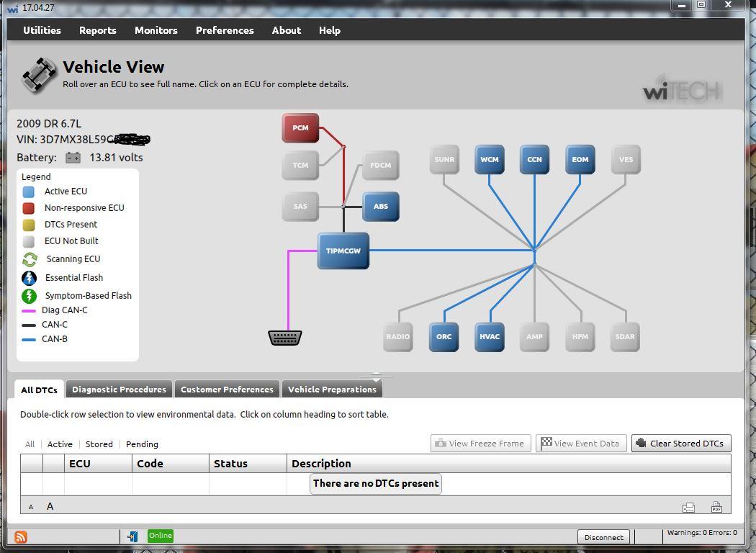Switch to Customer Preferences tab

tap(227, 390)
